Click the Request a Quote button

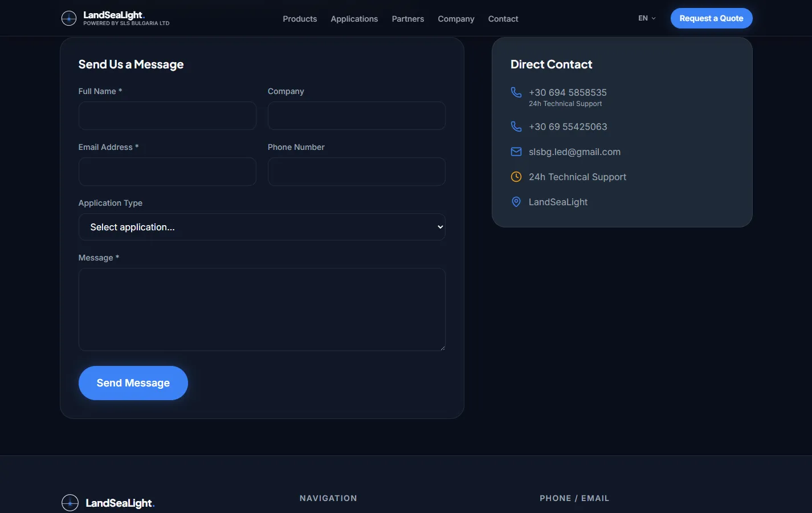click(x=711, y=18)
